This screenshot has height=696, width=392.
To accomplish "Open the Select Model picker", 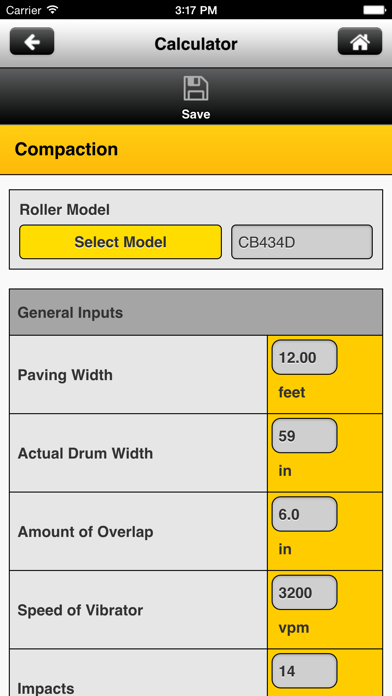I will (120, 242).
